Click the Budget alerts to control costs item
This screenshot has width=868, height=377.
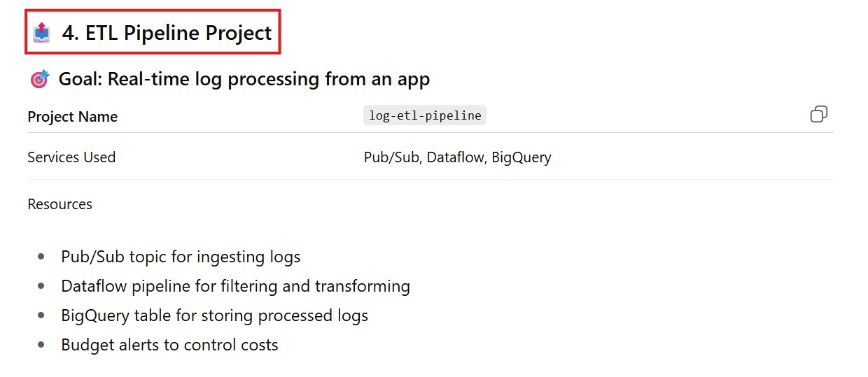point(169,345)
